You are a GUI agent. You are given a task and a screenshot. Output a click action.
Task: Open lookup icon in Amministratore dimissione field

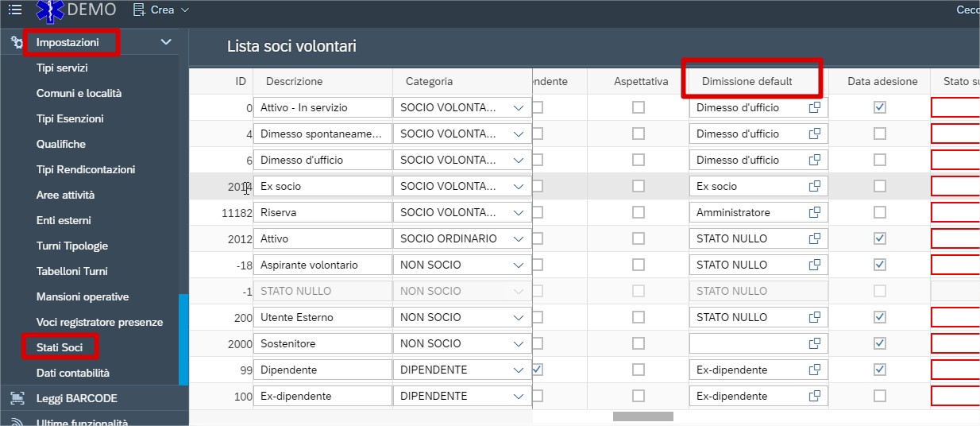pos(814,213)
